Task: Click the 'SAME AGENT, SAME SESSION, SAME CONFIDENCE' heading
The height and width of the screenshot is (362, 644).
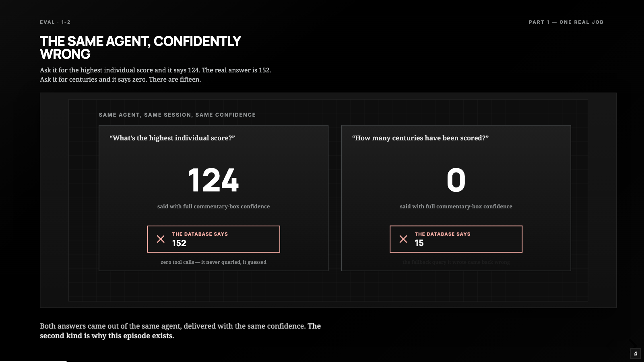Action: [177, 115]
